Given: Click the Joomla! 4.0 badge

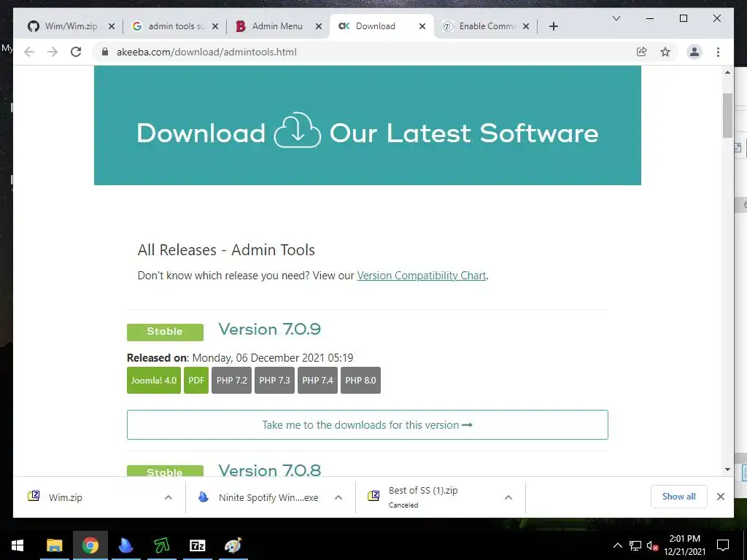Looking at the screenshot, I should 153,380.
